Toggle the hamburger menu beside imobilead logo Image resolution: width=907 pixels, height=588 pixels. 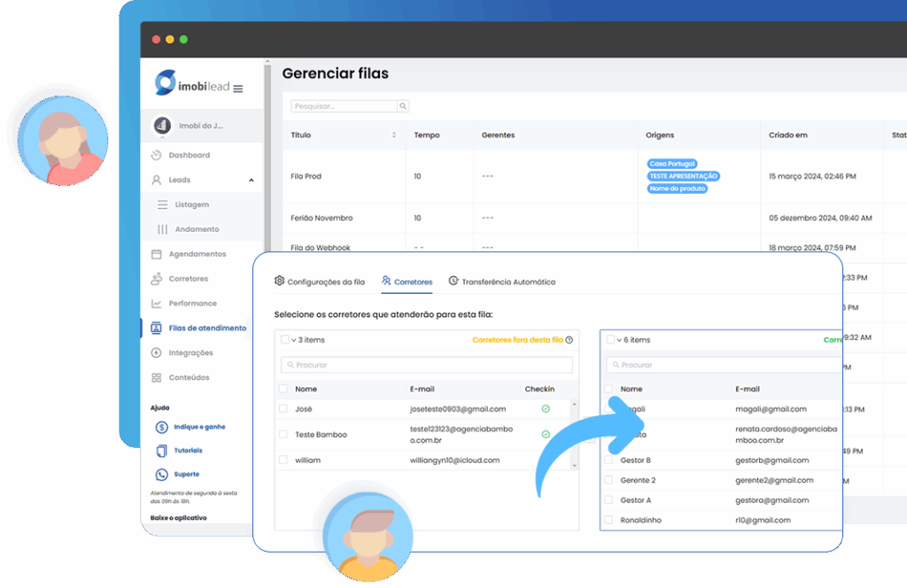point(237,89)
